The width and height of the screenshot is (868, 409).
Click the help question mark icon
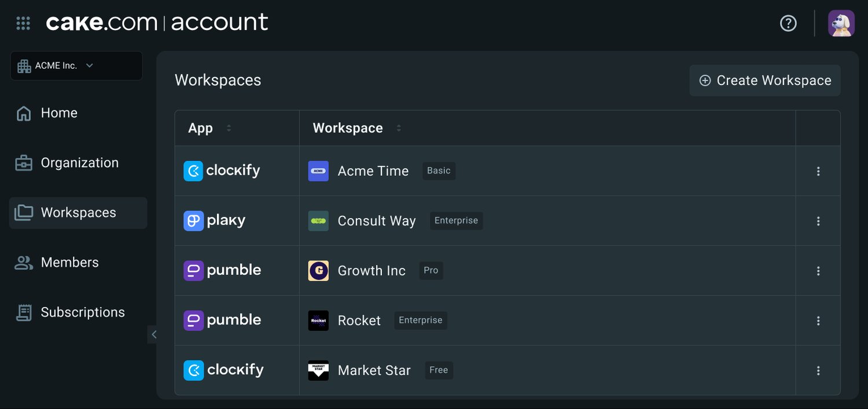point(788,23)
